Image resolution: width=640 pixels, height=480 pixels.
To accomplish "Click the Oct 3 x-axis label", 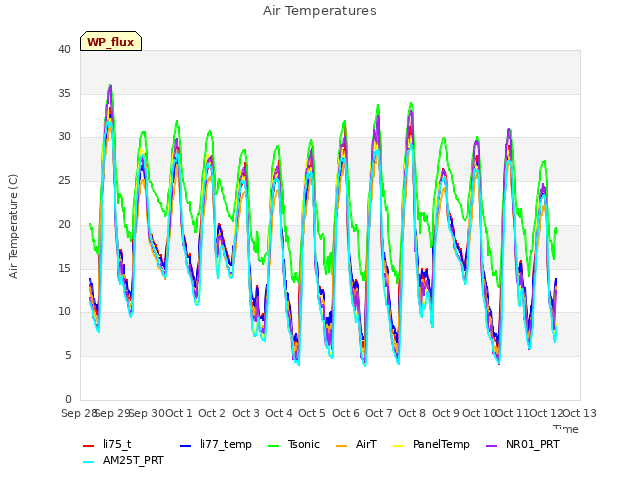I will pyautogui.click(x=246, y=413).
